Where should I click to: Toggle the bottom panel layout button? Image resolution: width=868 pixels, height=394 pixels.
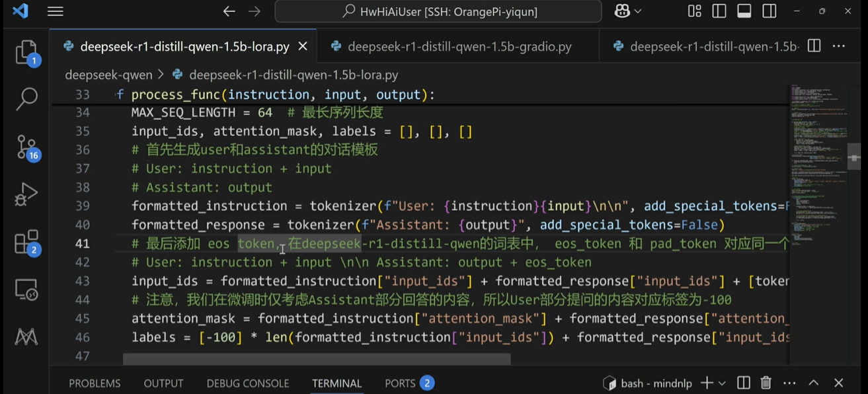(744, 11)
